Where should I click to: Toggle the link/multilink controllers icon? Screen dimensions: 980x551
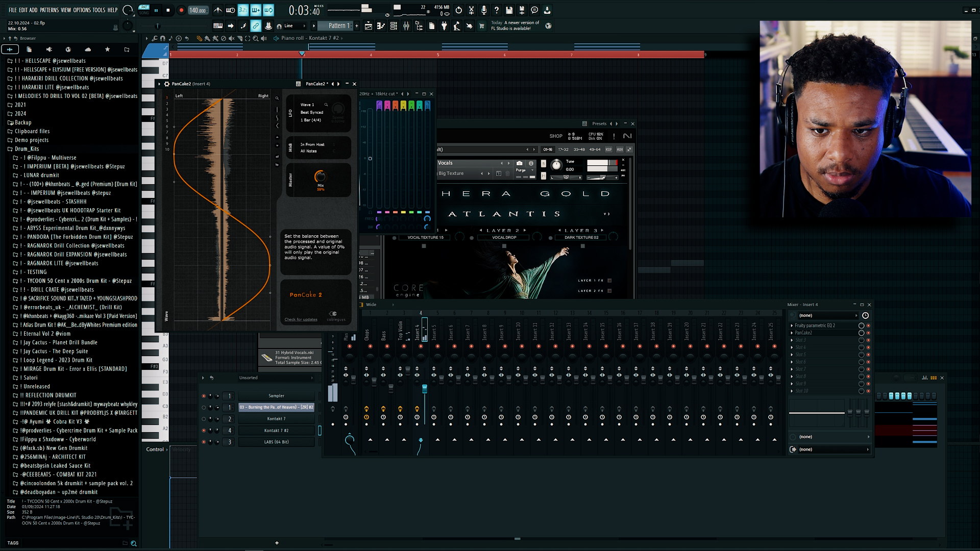pyautogui.click(x=256, y=26)
